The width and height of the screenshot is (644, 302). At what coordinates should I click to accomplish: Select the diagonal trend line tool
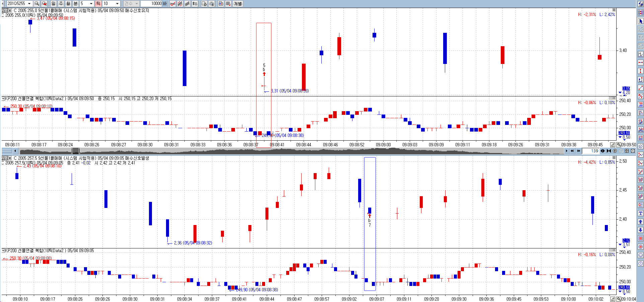tap(640, 88)
